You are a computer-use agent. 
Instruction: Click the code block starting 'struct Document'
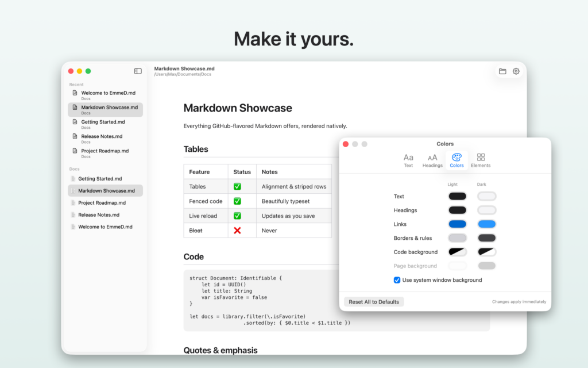(336, 300)
